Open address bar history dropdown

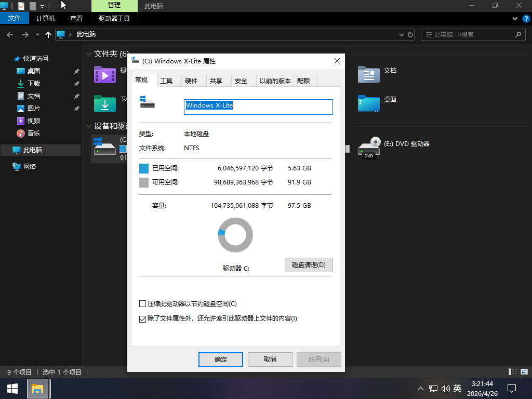pyautogui.click(x=402, y=35)
